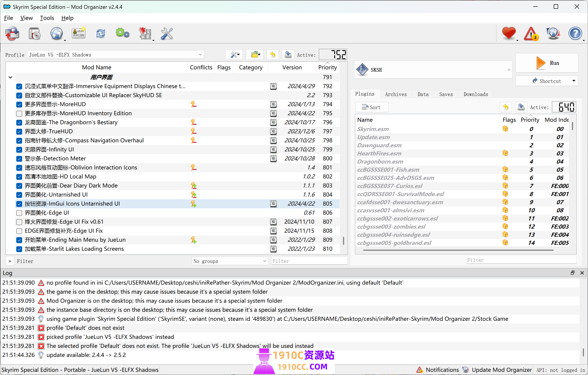Screen dimensions: 588x375
Task: Uncheck the TrueHUD mod checkbox
Action: tap(19, 132)
